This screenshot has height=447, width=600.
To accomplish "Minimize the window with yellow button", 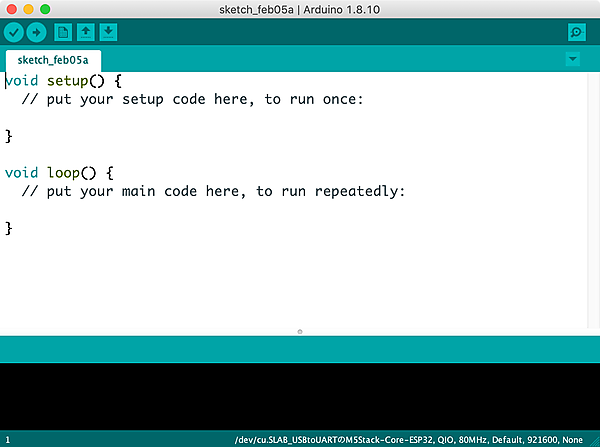I will pos(28,8).
